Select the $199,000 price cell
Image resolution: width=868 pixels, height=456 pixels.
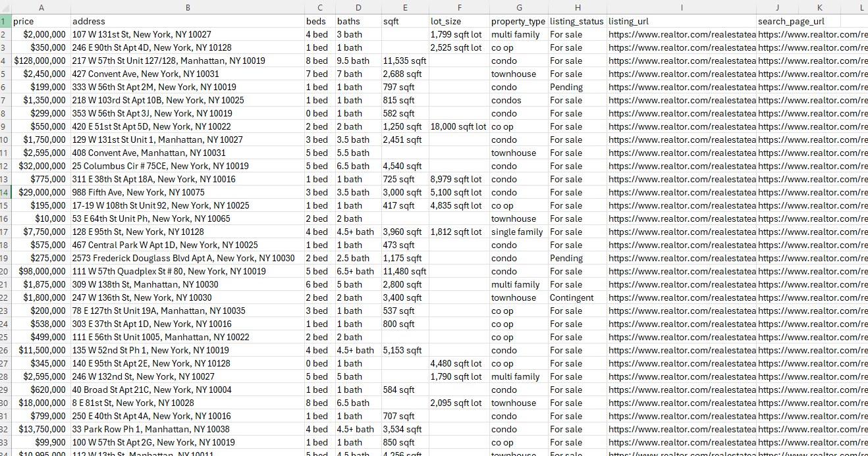[41, 87]
